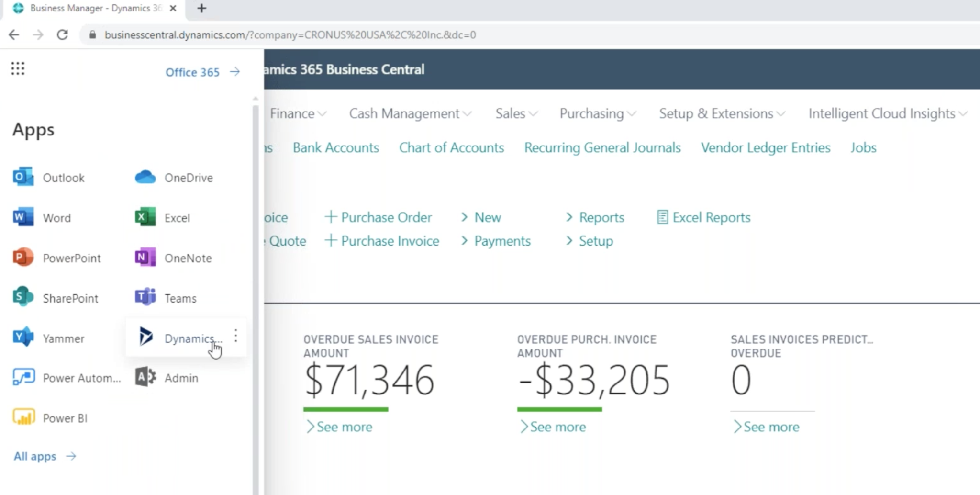Expand the Finance menu

(298, 113)
